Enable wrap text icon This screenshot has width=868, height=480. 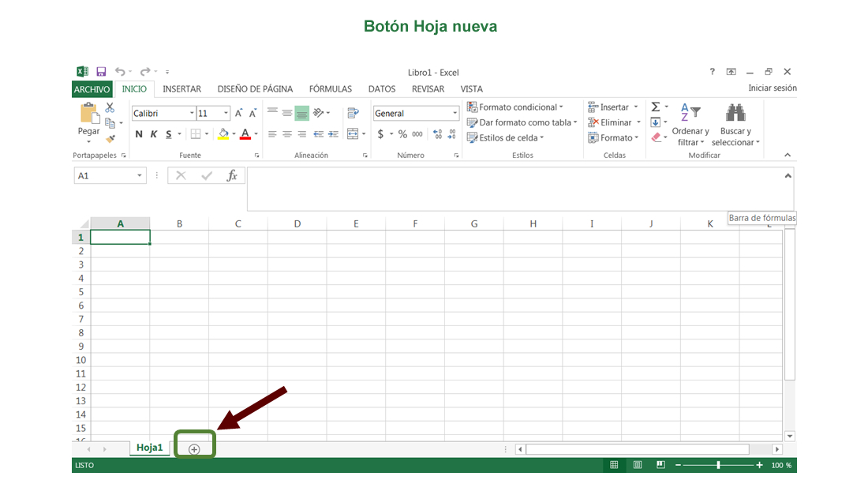(x=353, y=113)
